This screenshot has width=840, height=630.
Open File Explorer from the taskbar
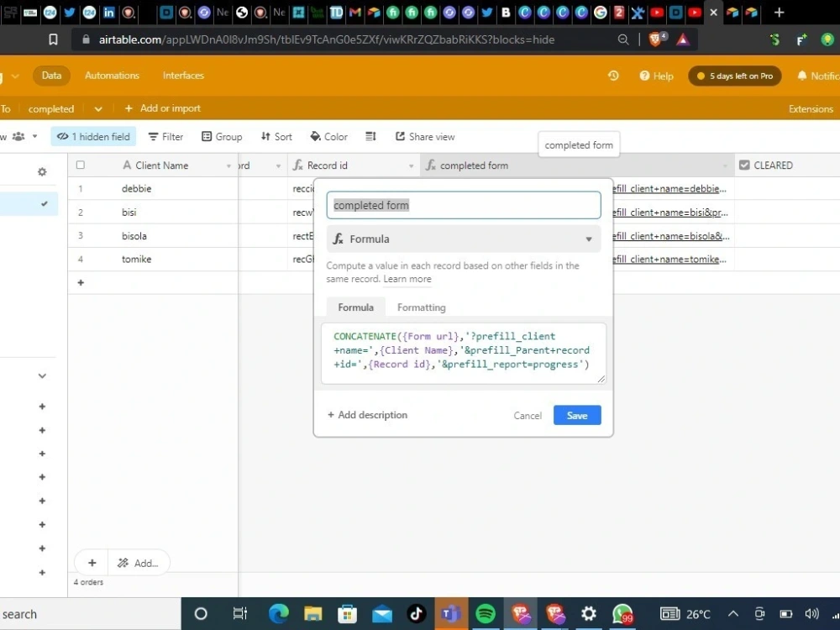[312, 613]
